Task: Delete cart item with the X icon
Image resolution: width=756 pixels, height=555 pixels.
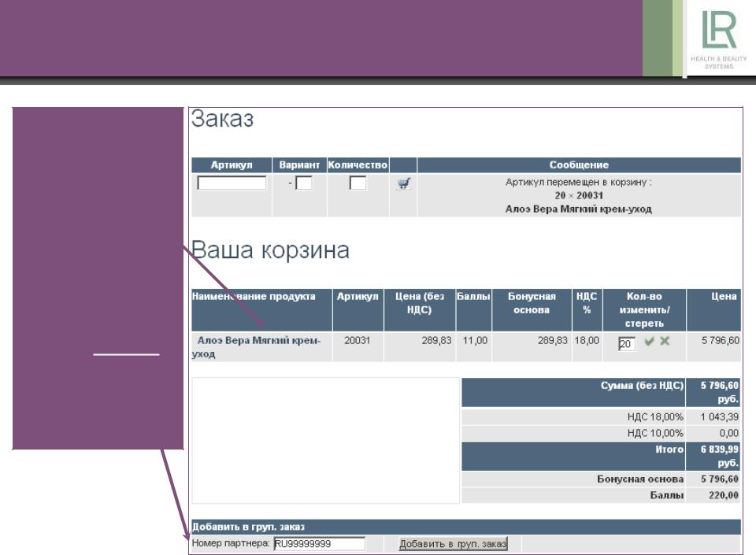Action: coord(665,341)
